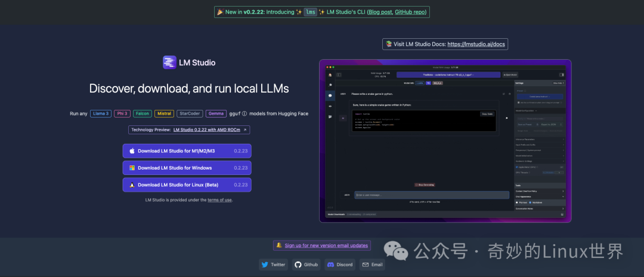
Task: Download LM Studio for Linux (Beta)
Action: (x=187, y=185)
